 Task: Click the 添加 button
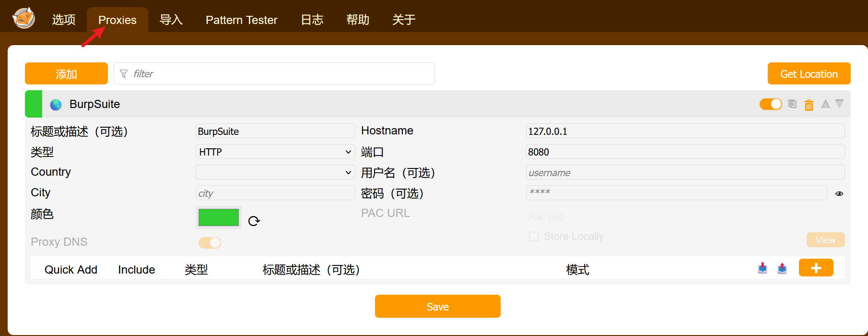click(x=66, y=73)
